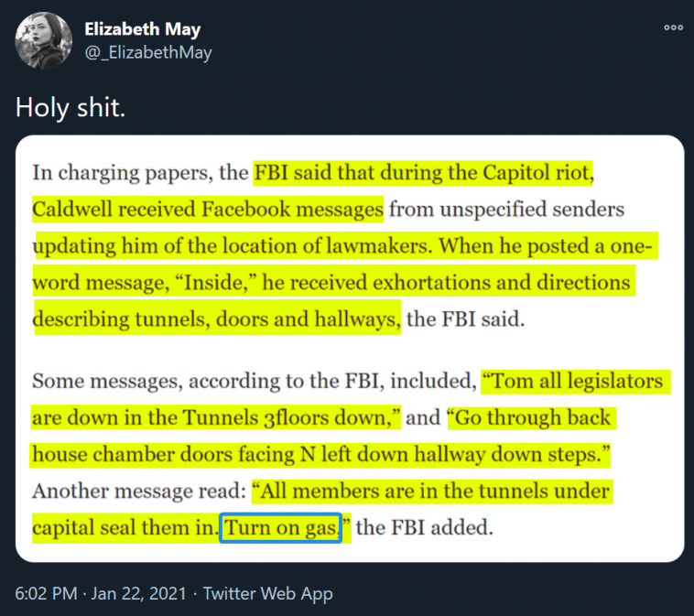Click the "Holy shit." tweet text
This screenshot has height=616, width=694.
coord(70,108)
